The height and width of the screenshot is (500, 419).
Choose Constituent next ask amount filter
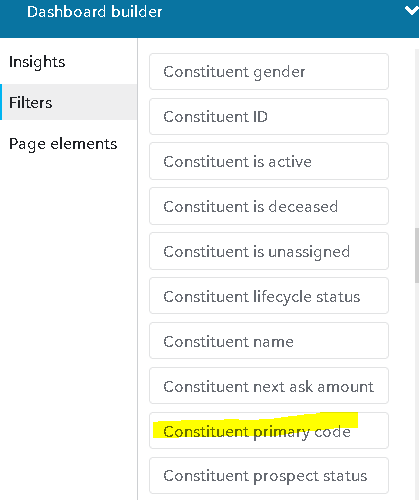tap(269, 386)
